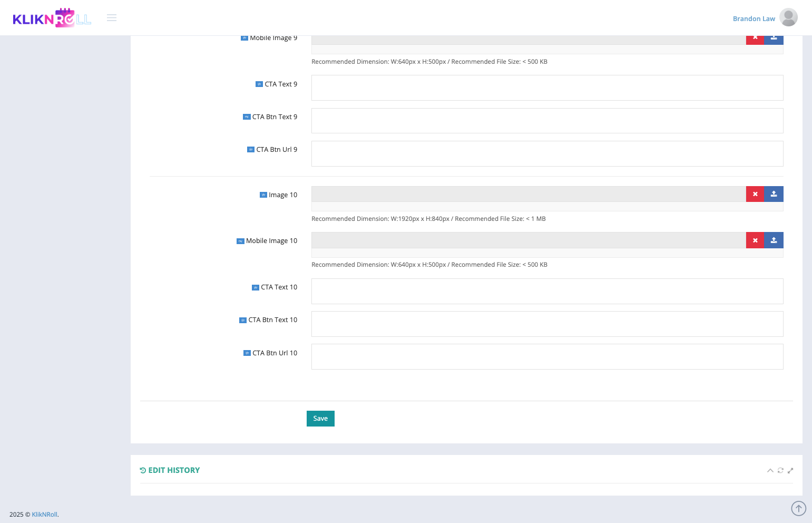The height and width of the screenshot is (523, 812).
Task: Click the recommended dimension text under Mobile Image 10
Action: 429,265
